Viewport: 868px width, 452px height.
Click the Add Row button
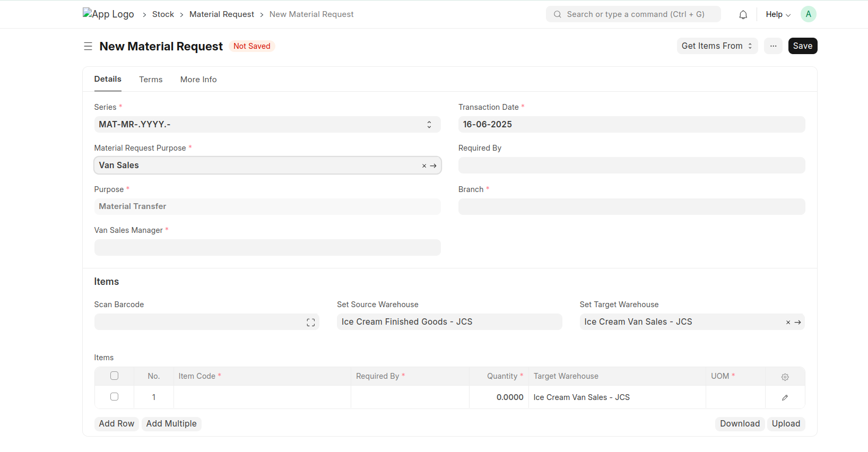point(116,424)
